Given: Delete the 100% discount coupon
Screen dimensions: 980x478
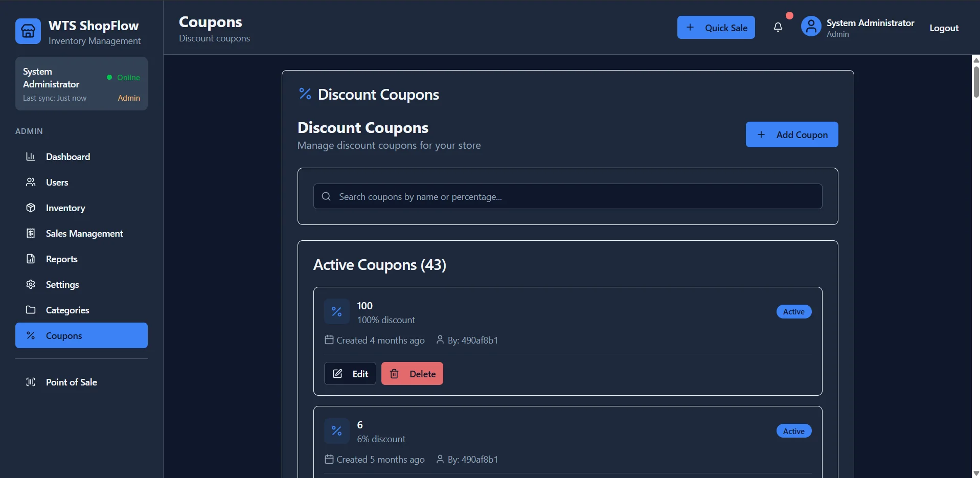Looking at the screenshot, I should click(412, 374).
